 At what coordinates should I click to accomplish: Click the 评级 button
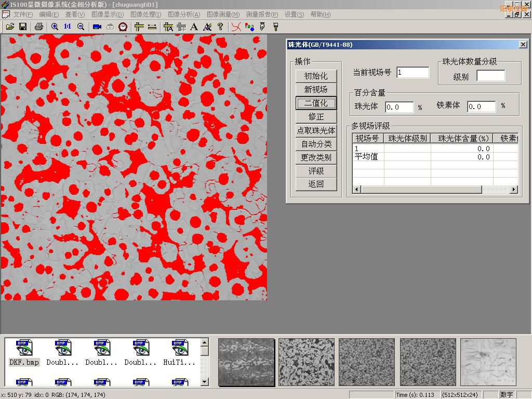(316, 171)
